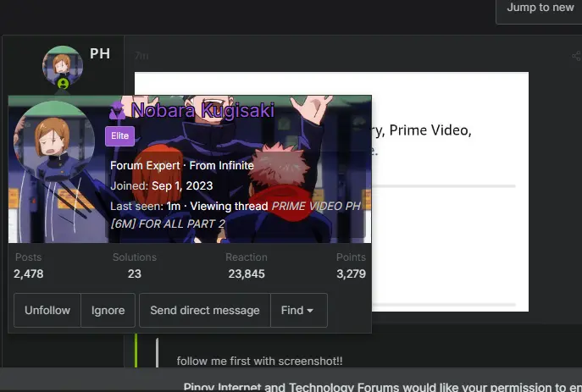The height and width of the screenshot is (392, 582).
Task: Open the large profile avatar in the member card
Action: click(54, 141)
